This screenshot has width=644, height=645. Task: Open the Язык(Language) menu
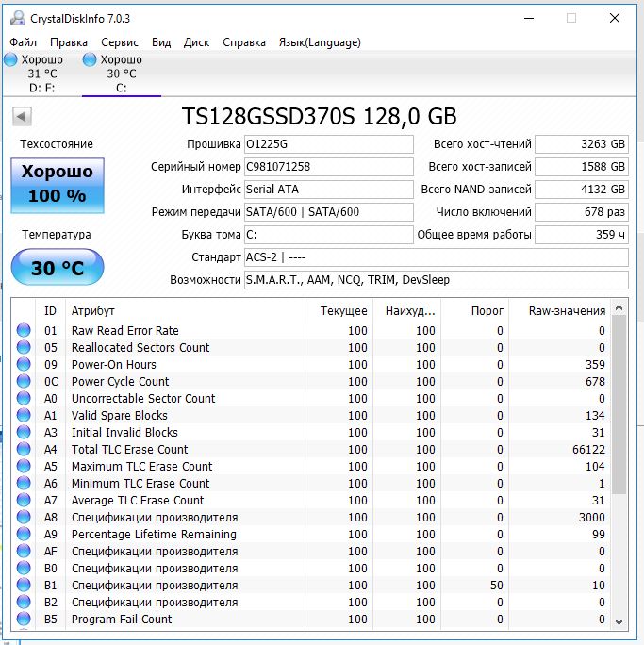pyautogui.click(x=320, y=42)
